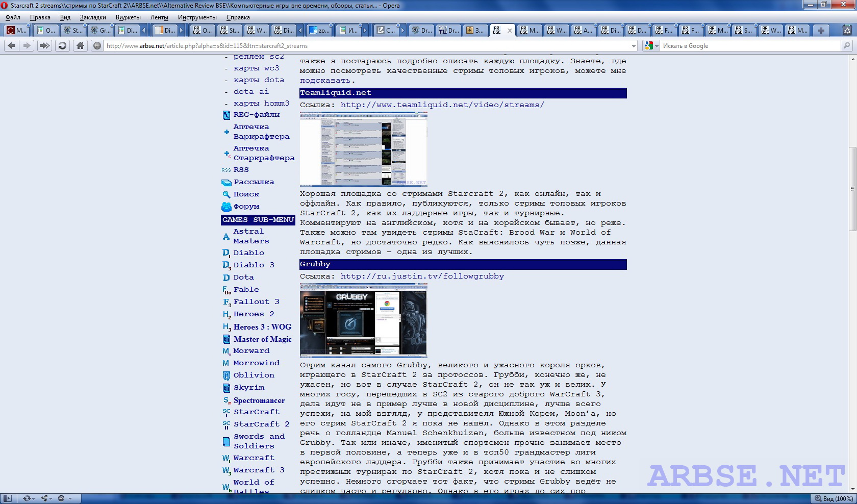Switch to the 'Gr...' tab

[100, 31]
